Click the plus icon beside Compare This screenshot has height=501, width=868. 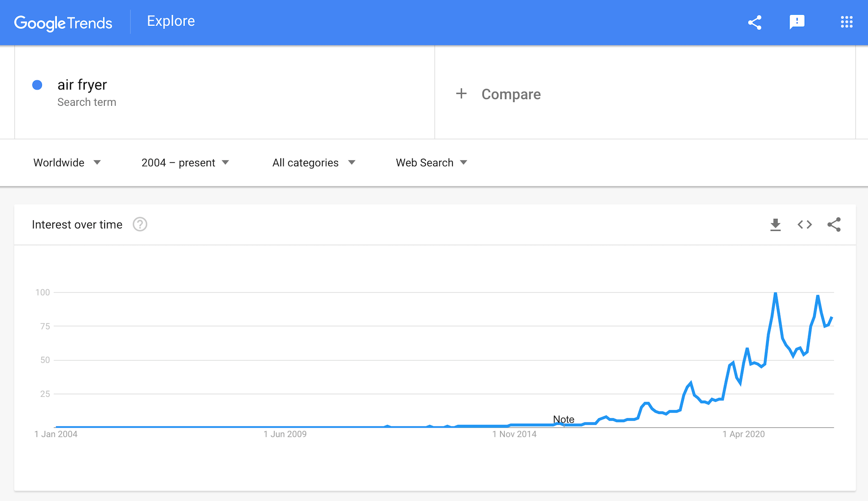(x=461, y=94)
